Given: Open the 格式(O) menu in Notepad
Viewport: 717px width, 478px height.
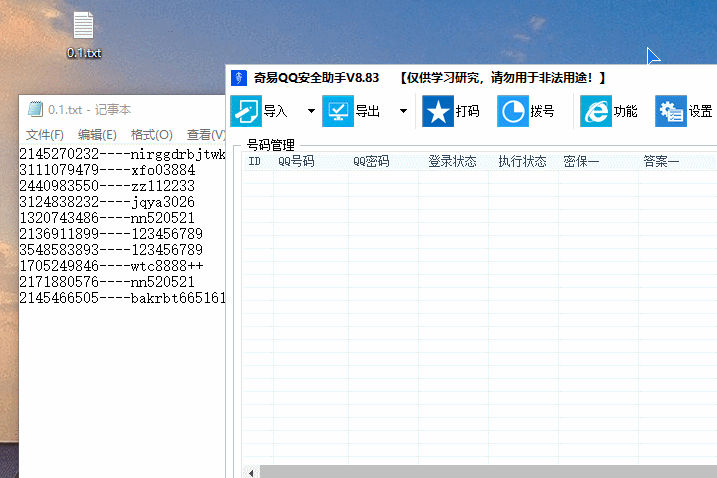Looking at the screenshot, I should [x=151, y=135].
